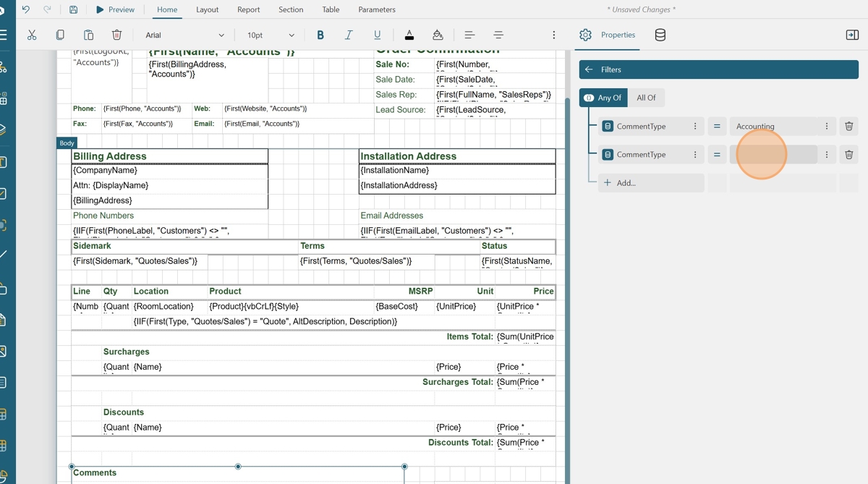Viewport: 868px width, 484px height.
Task: Collapse the right side panel
Action: (851, 35)
